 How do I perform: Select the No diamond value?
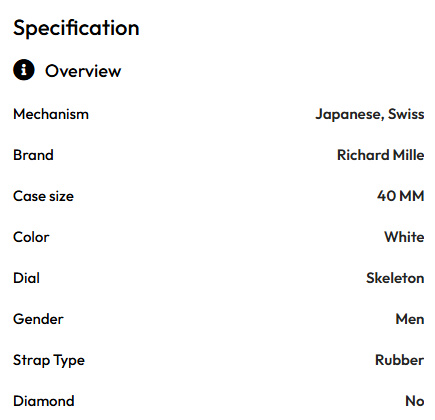415,401
